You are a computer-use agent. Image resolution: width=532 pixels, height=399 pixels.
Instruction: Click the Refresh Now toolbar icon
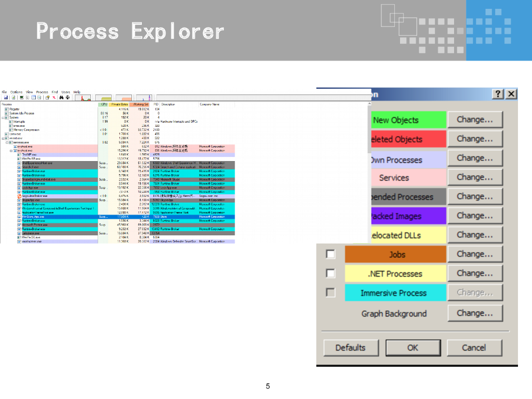(x=14, y=97)
